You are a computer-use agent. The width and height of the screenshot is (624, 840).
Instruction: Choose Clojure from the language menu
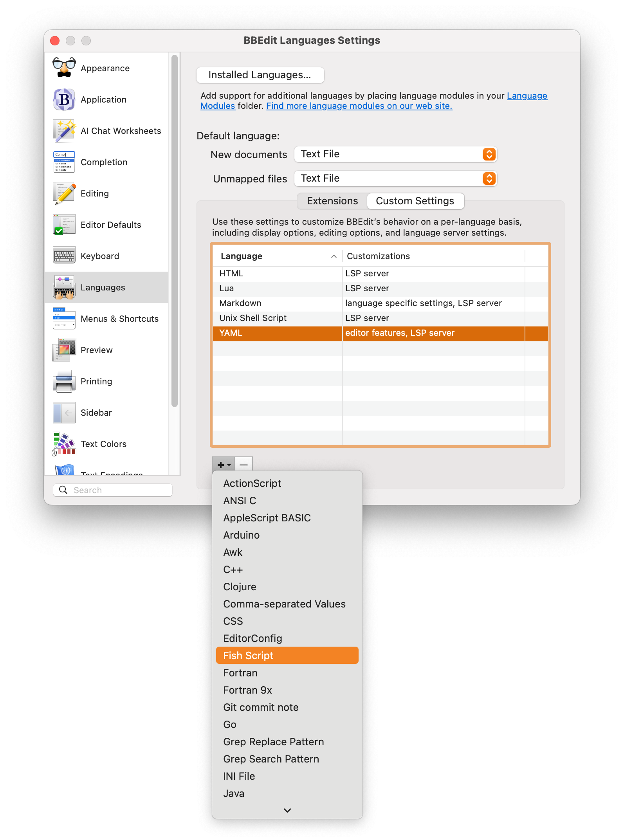(x=287, y=587)
